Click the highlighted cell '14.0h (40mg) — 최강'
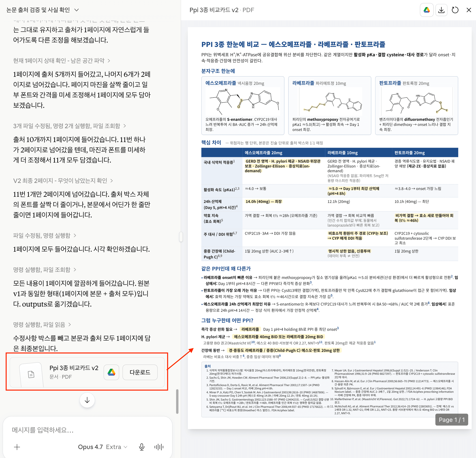Image resolution: width=476 pixels, height=458 pixels. [x=264, y=201]
